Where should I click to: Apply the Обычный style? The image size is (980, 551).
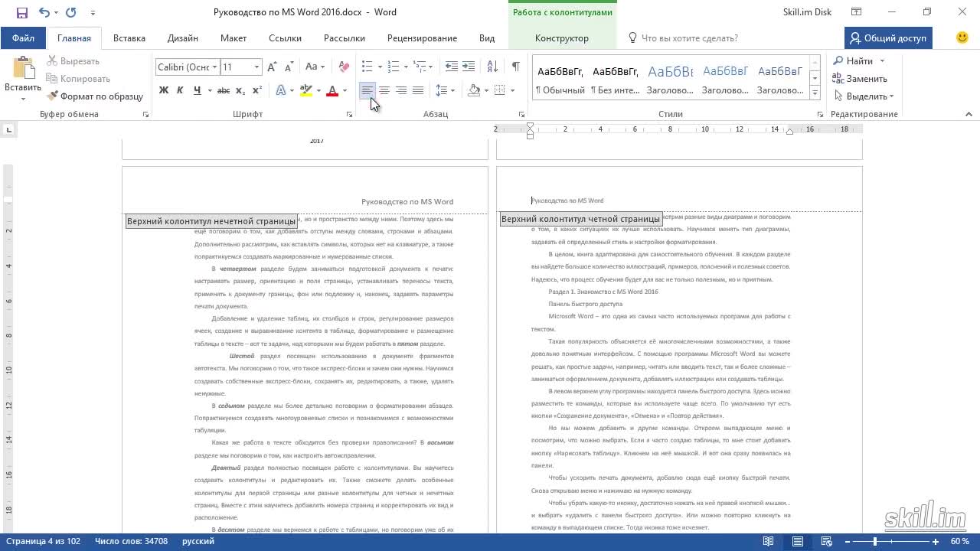pyautogui.click(x=560, y=80)
